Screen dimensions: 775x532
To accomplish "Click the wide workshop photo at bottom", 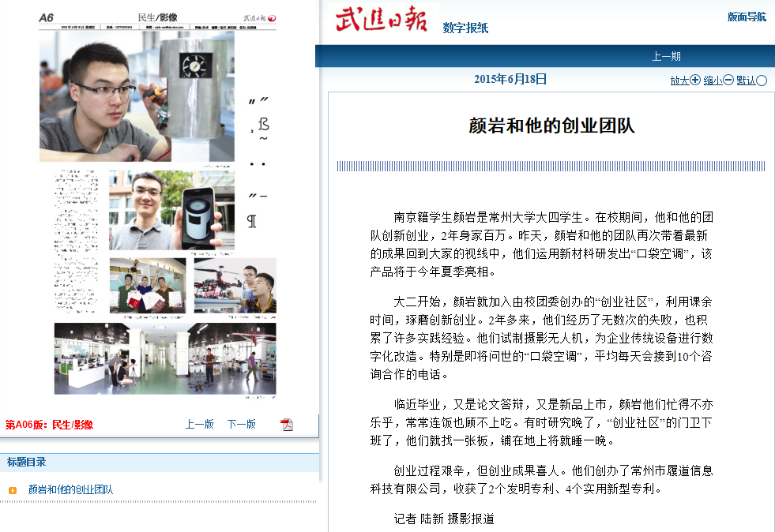I will click(165, 358).
